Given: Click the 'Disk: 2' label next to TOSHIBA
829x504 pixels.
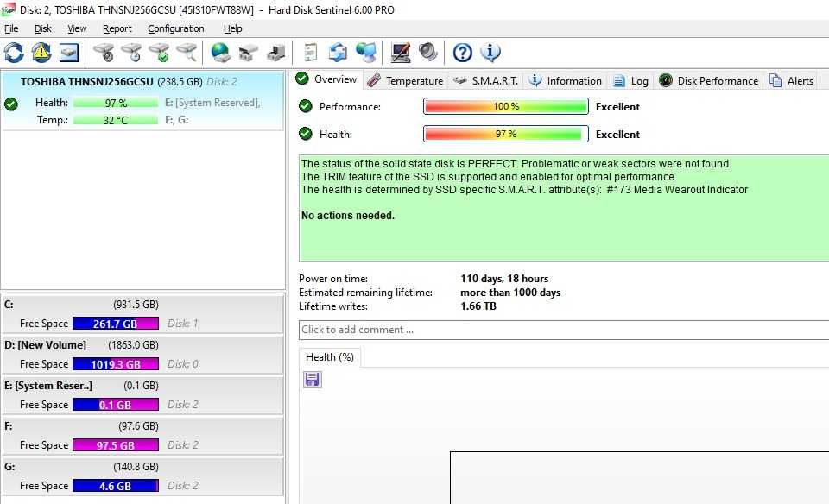Looking at the screenshot, I should (x=222, y=82).
